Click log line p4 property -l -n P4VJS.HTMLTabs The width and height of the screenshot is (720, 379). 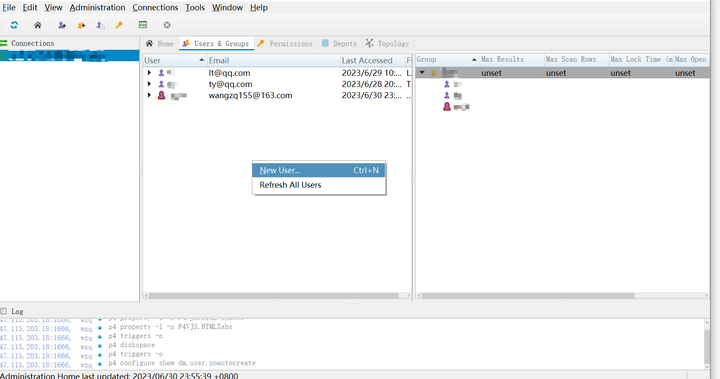click(170, 327)
